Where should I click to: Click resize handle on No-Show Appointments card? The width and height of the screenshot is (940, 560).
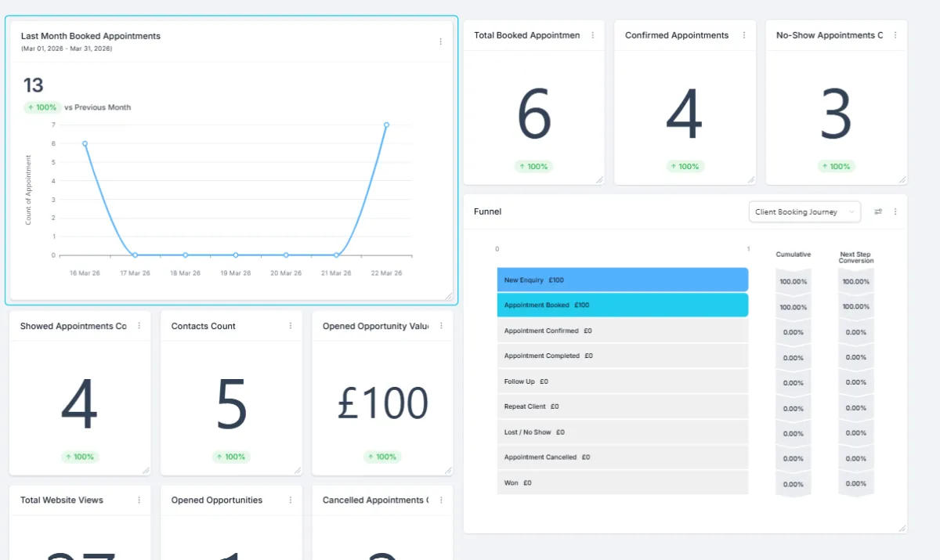[902, 179]
